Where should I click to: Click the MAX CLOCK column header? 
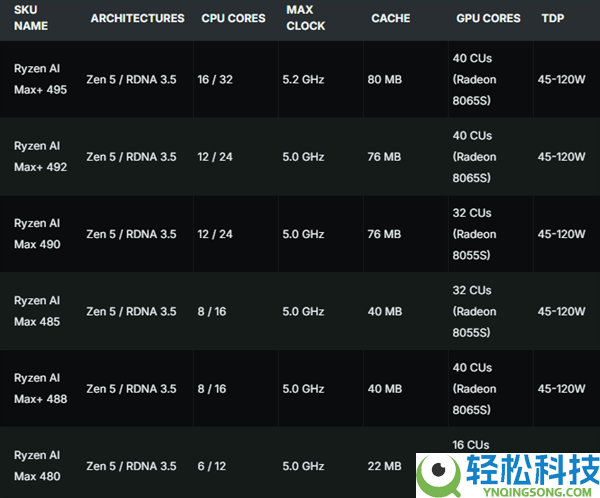[306, 18]
